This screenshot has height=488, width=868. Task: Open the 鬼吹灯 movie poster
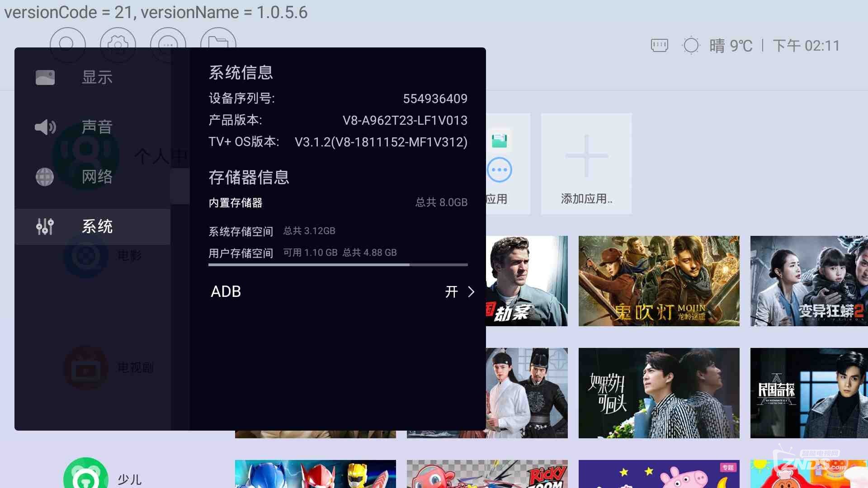[659, 281]
